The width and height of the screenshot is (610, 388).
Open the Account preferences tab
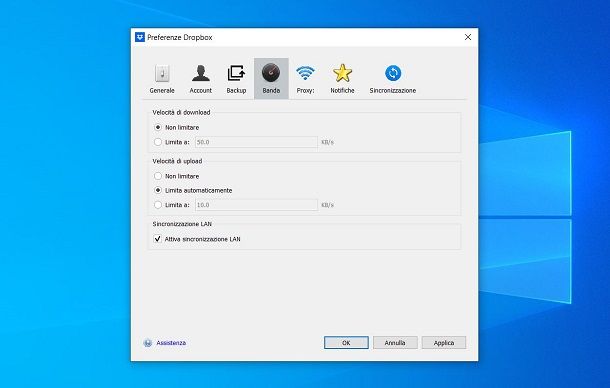200,79
